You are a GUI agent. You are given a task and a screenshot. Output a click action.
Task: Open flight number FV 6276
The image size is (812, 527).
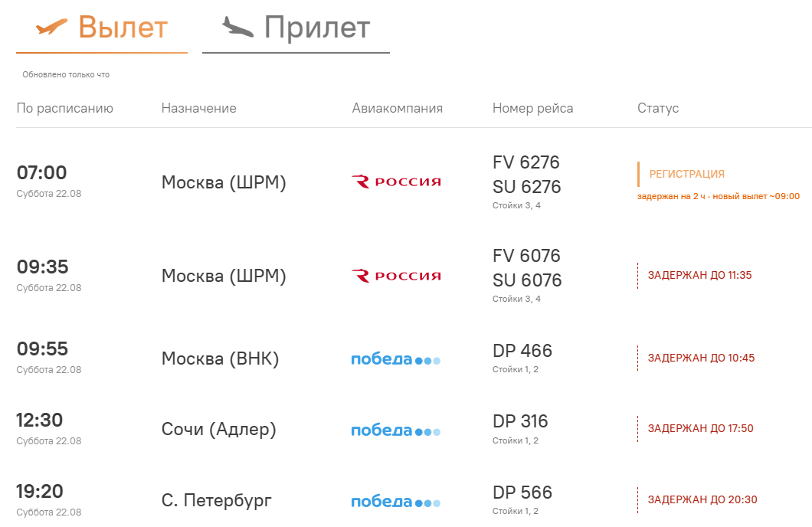tap(526, 162)
